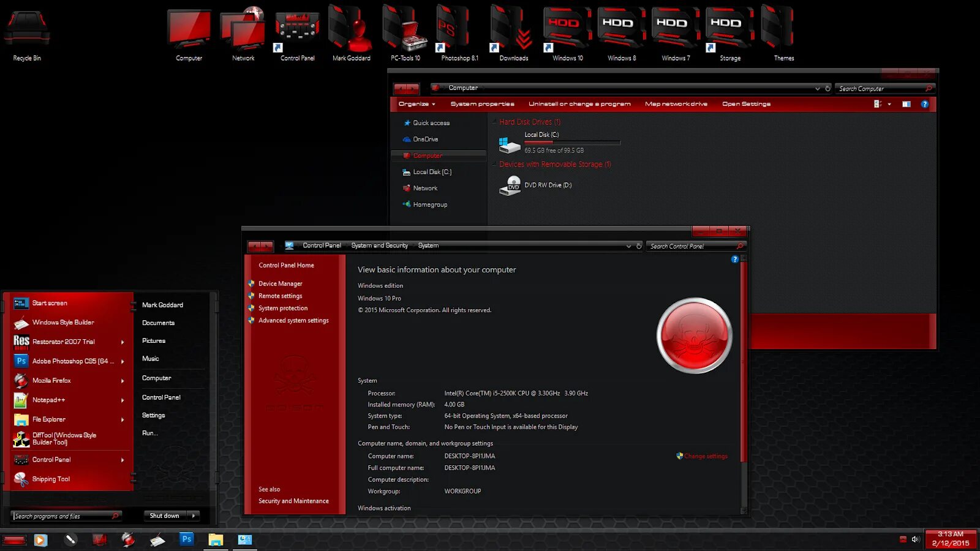Screen dimensions: 980x551
Task: Refresh the Computer window address bar
Action: (827, 88)
